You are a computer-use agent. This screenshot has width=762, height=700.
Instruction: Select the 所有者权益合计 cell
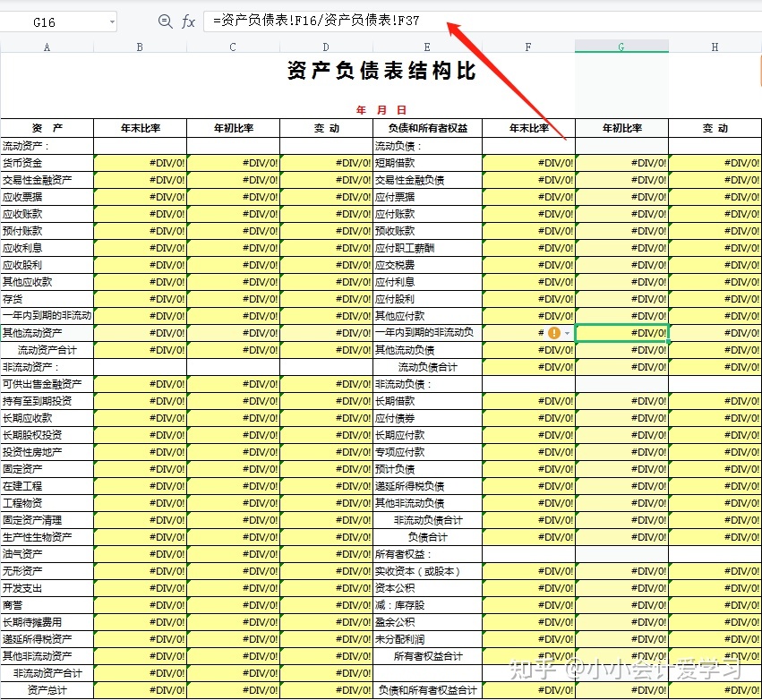pyautogui.click(x=427, y=656)
